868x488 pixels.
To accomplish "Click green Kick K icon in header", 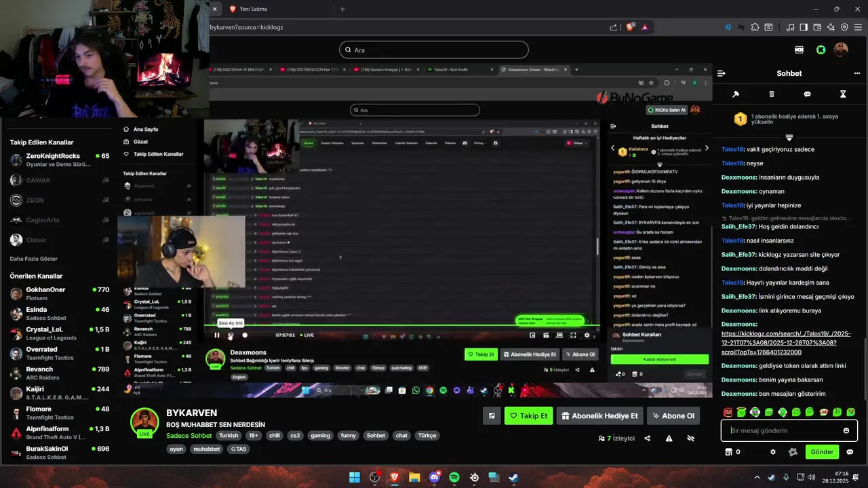I will [821, 49].
